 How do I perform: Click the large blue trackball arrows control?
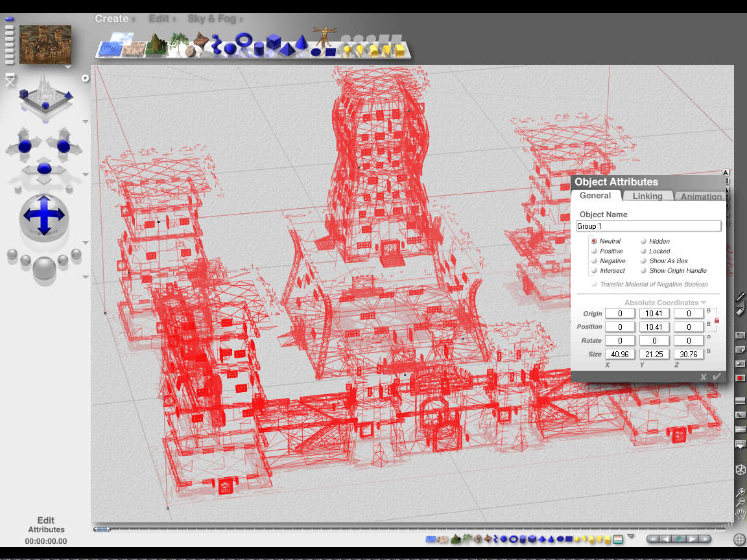44,215
